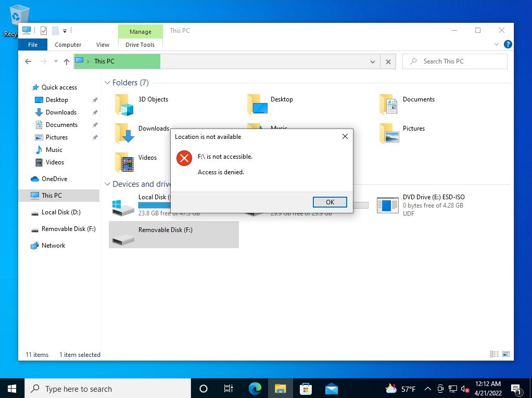Open the File ribbon tab
The image size is (532, 398).
coord(33,45)
